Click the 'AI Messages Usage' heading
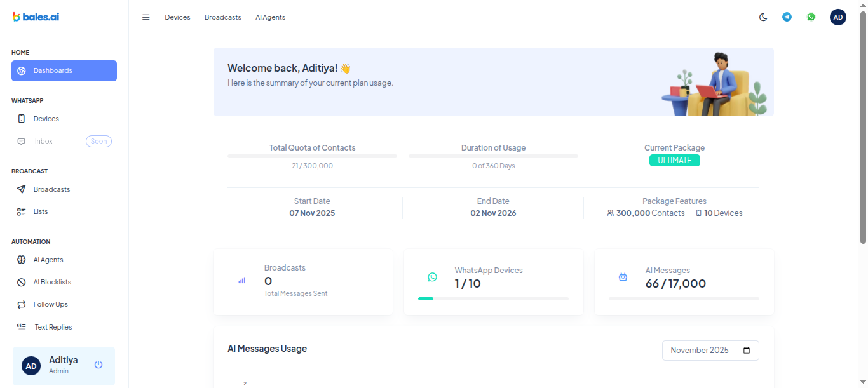The image size is (868, 388). pos(268,349)
